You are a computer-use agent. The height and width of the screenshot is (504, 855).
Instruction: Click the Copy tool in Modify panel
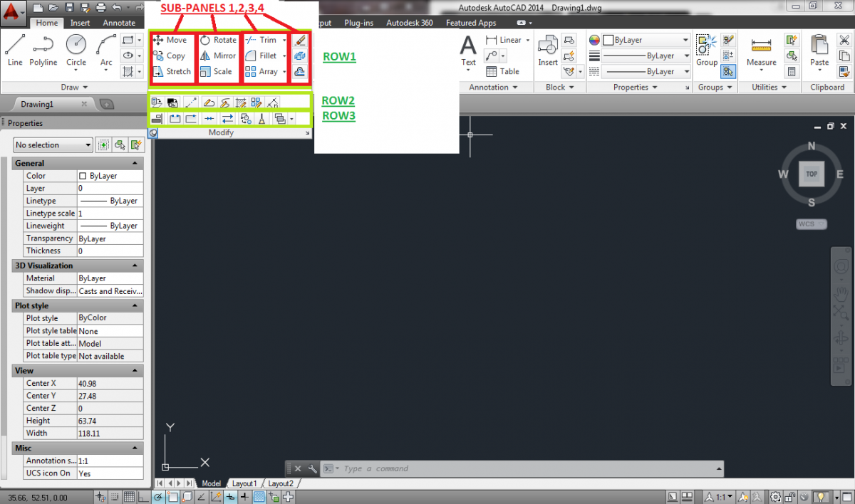(170, 56)
